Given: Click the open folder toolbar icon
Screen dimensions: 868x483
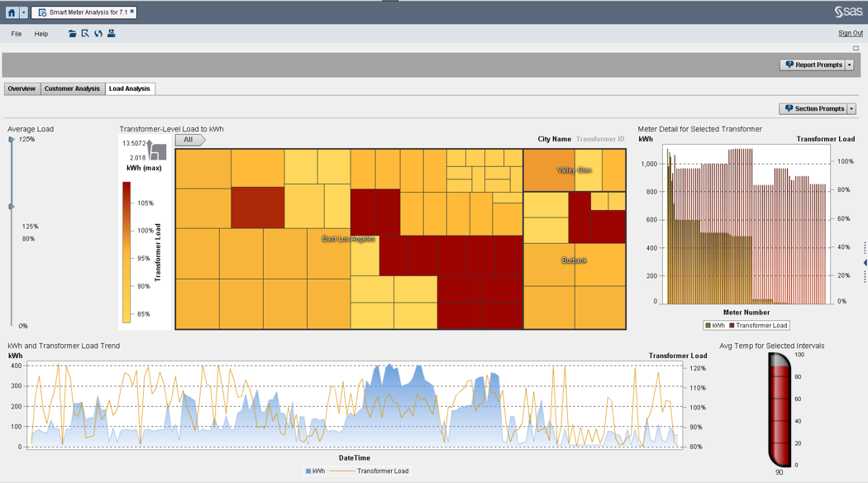Looking at the screenshot, I should click(73, 34).
